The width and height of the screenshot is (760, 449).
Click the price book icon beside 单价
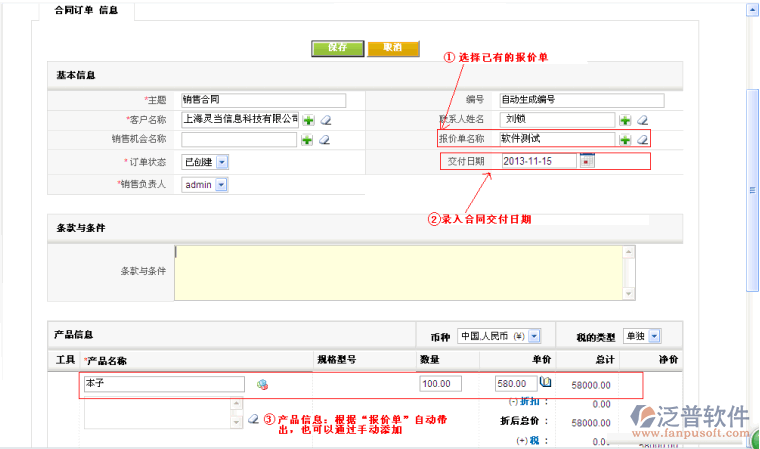click(x=546, y=383)
